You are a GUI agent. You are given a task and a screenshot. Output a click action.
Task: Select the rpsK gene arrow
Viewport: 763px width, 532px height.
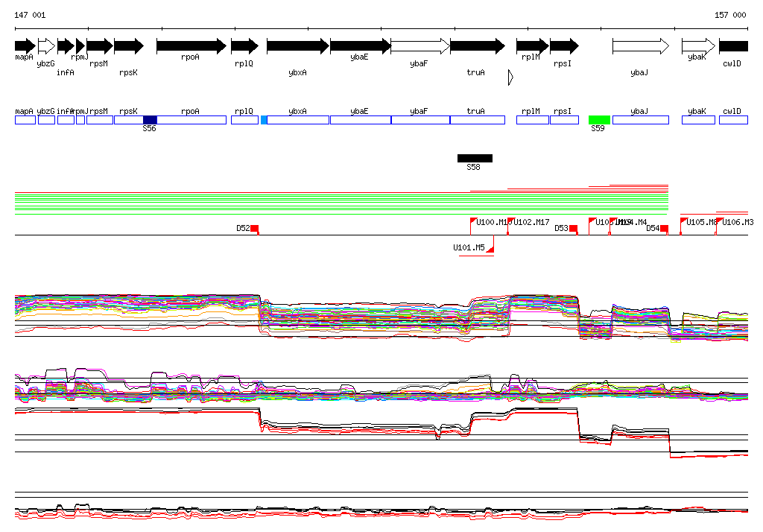point(129,46)
